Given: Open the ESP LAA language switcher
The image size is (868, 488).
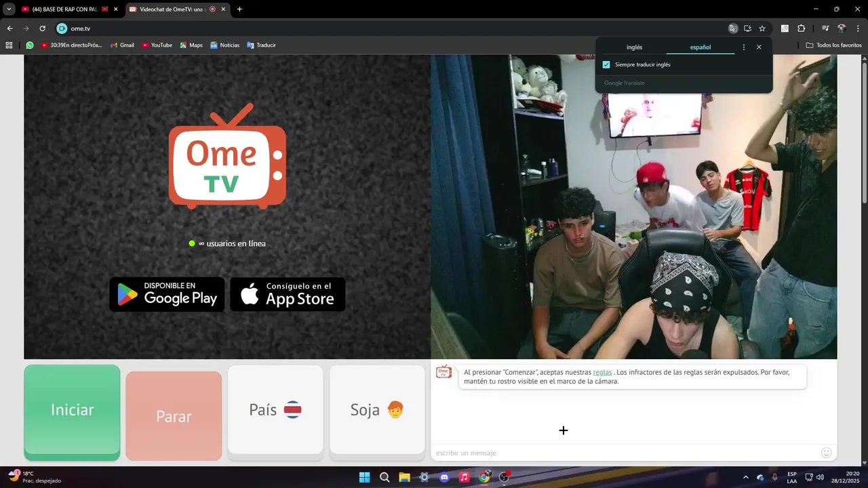Looking at the screenshot, I should 792,477.
